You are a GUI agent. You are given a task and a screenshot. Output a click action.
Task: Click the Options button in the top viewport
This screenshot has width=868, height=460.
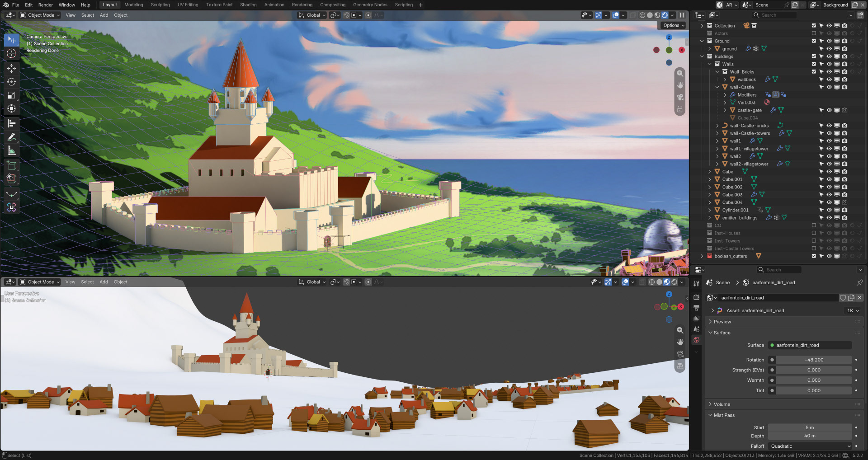click(x=674, y=25)
